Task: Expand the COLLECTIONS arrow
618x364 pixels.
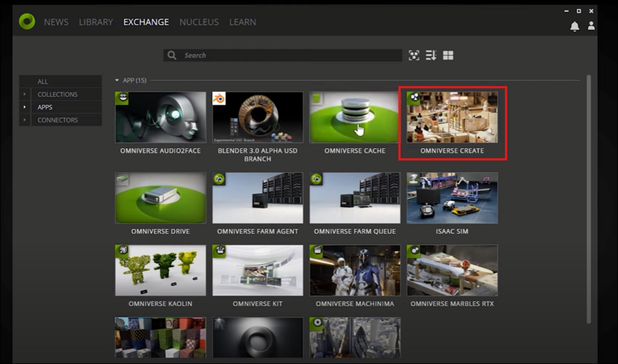Action: click(x=24, y=94)
